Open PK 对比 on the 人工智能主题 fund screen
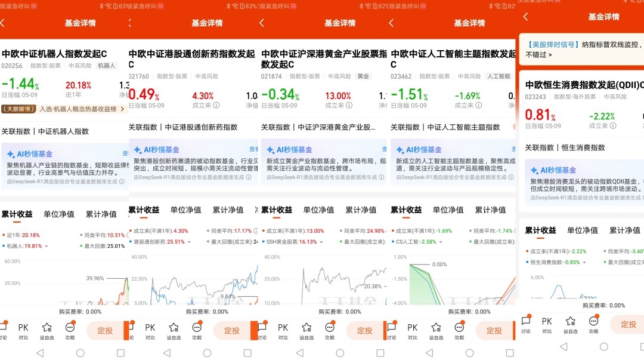 (413, 331)
